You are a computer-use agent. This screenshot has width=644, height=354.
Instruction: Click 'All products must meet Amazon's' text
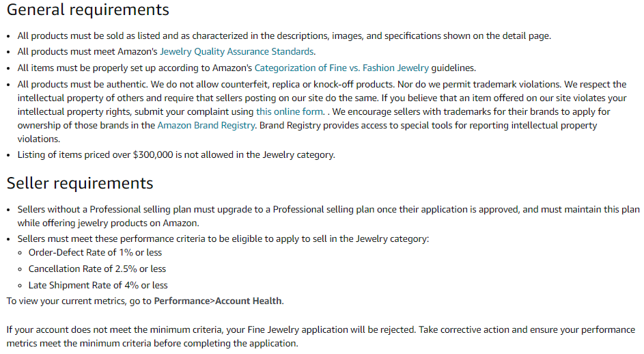pyautogui.click(x=87, y=52)
